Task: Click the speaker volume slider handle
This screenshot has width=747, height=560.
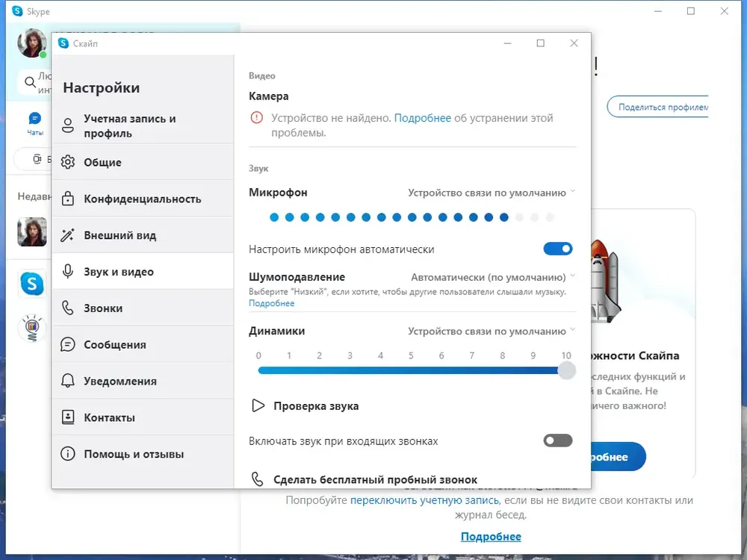Action: click(x=566, y=370)
